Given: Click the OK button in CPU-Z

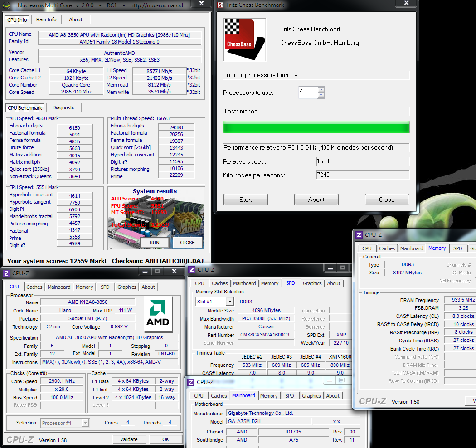Looking at the screenshot, I should [x=166, y=439].
